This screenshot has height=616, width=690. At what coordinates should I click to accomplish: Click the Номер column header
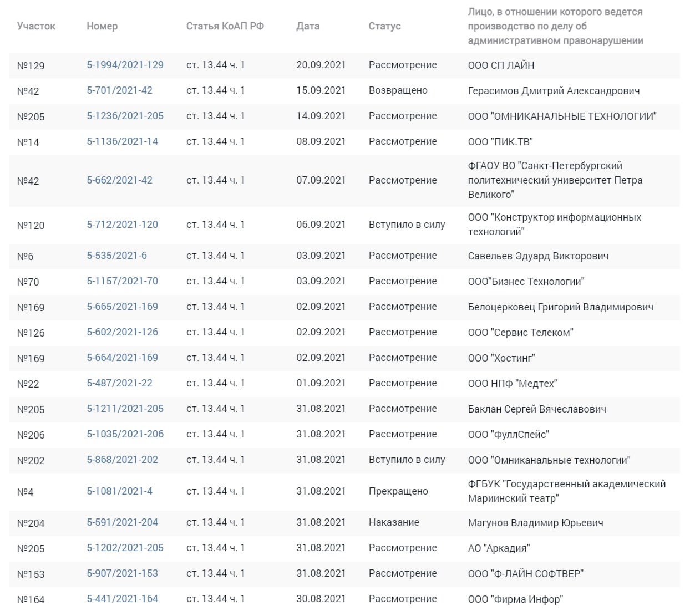pyautogui.click(x=102, y=26)
